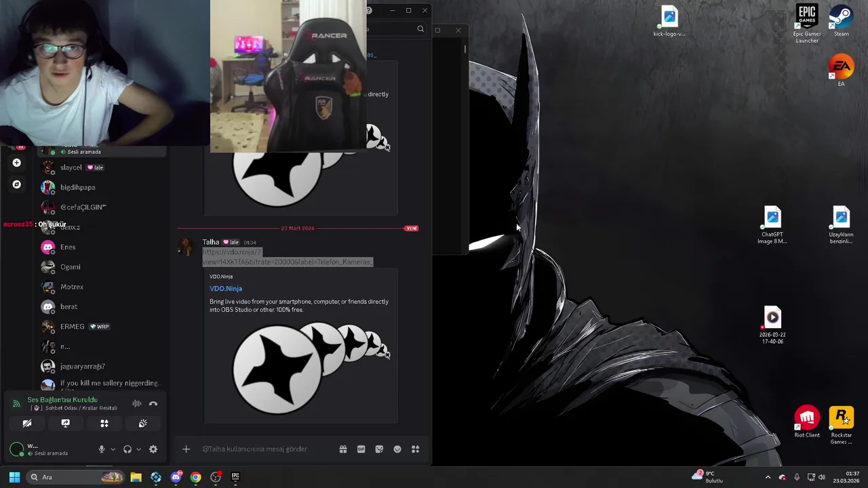Open Discord from the taskbar
The width and height of the screenshot is (868, 488).
[176, 477]
